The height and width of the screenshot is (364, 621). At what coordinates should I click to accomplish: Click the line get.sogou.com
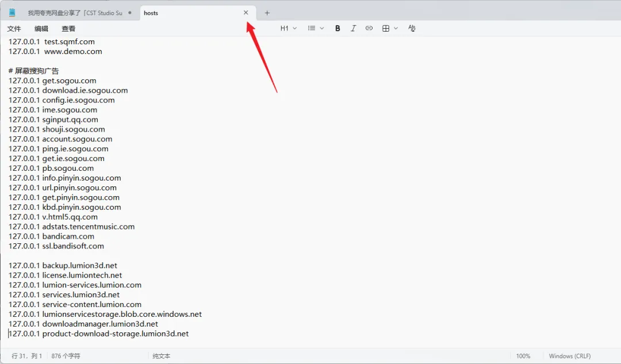tap(52, 81)
